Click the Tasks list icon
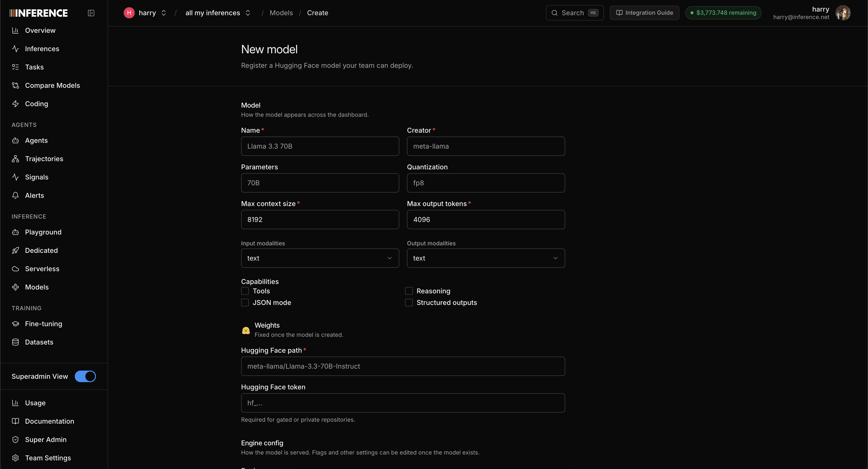Viewport: 868px width, 469px height. [x=15, y=67]
